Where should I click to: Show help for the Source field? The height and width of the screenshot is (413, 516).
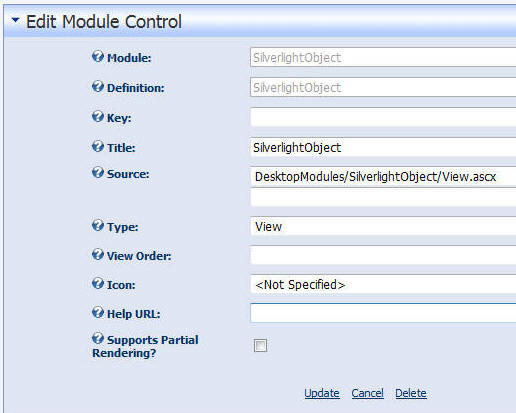98,173
